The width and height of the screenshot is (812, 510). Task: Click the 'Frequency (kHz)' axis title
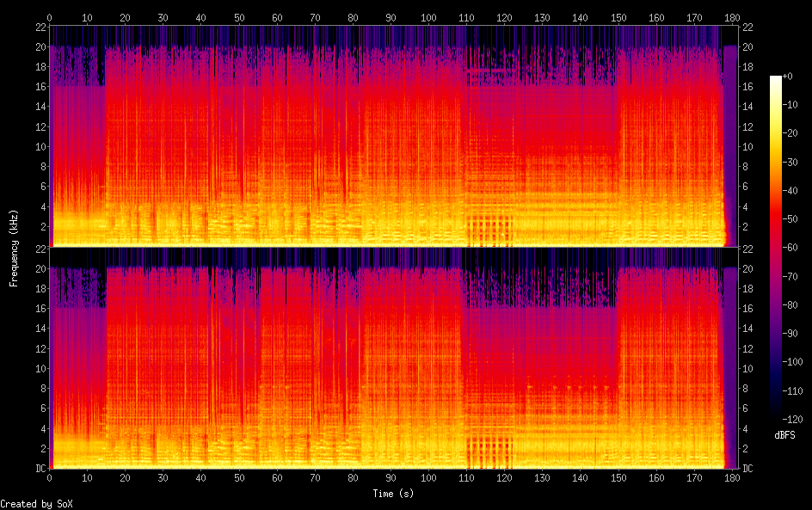(x=14, y=248)
